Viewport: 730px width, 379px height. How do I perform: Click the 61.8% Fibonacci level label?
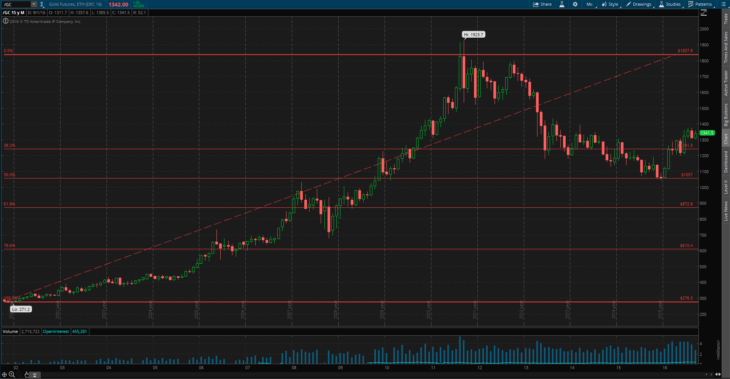tap(9, 204)
